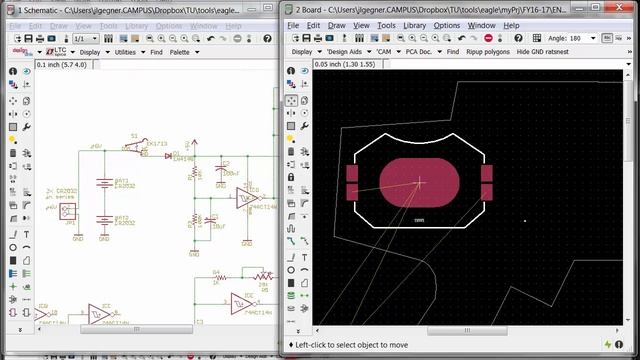Expand PCA Doc. dropdown arrow
Viewport: 640px width, 360px height.
(440, 52)
